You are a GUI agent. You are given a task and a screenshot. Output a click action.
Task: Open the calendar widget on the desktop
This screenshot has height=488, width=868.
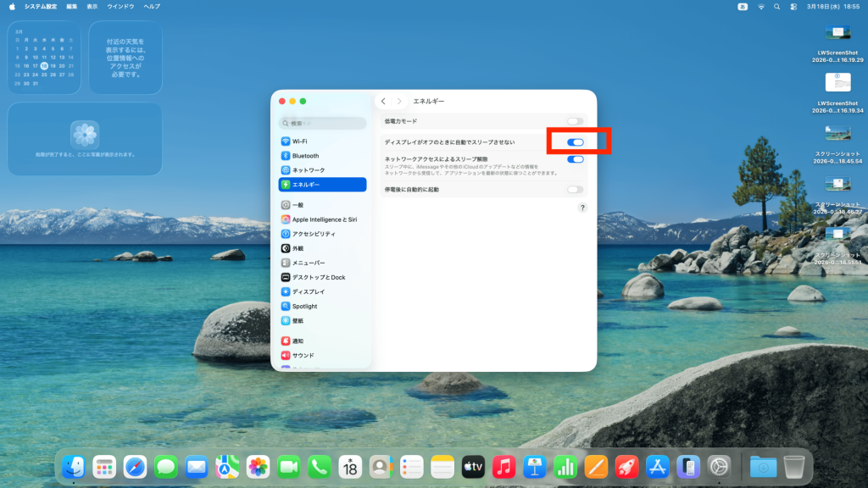pos(44,58)
